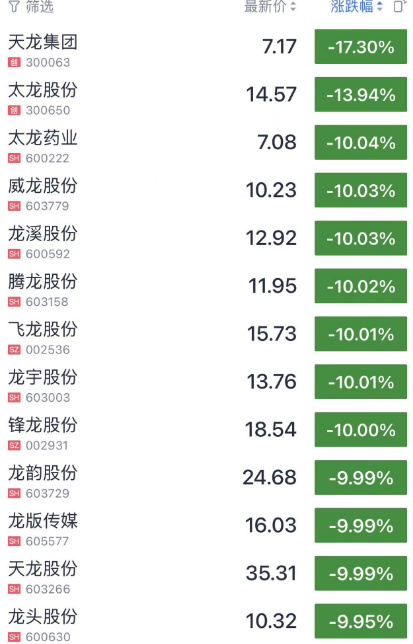Select the 涨跌幅 column header
This screenshot has width=413, height=644.
(x=352, y=6)
